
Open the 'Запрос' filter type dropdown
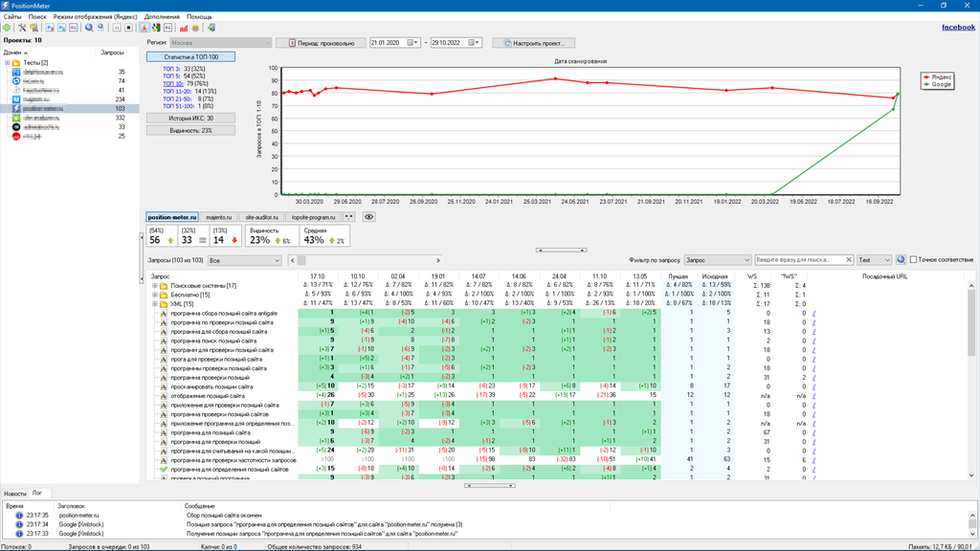click(717, 260)
